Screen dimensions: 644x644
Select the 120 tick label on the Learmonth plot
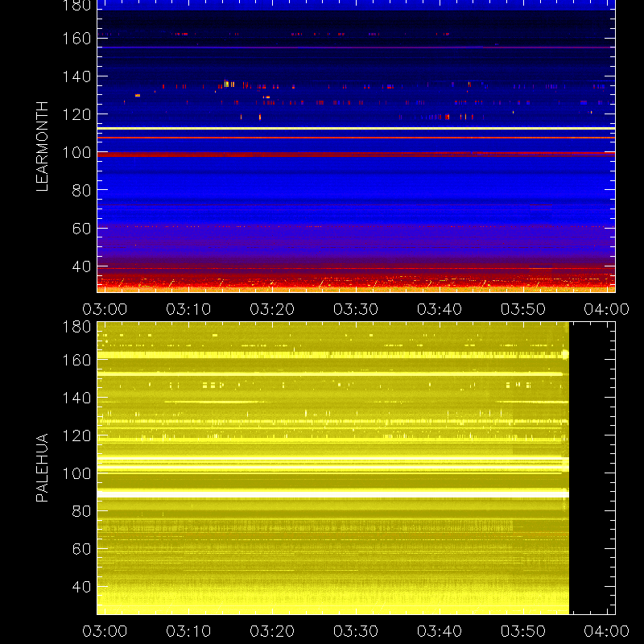pos(76,114)
